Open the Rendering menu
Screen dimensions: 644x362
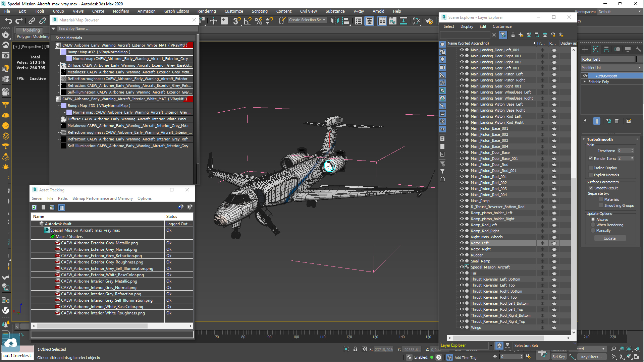tap(206, 11)
